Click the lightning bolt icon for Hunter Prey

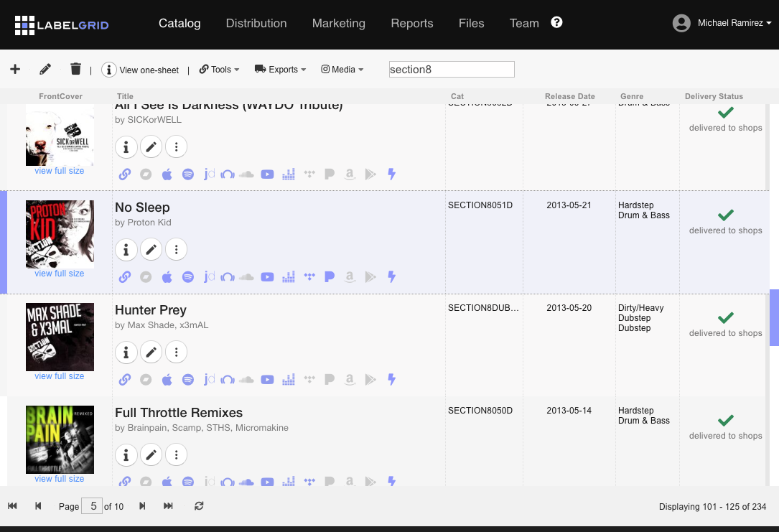[x=391, y=380]
